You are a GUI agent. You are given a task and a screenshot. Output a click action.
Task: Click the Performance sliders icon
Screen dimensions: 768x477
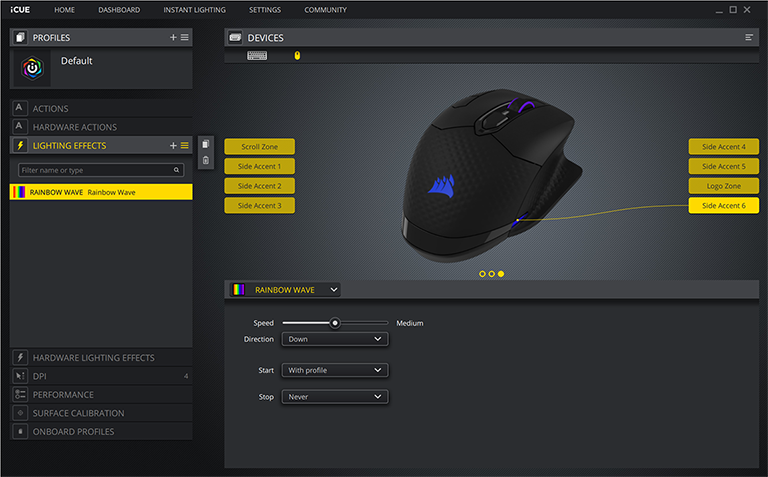click(x=20, y=394)
